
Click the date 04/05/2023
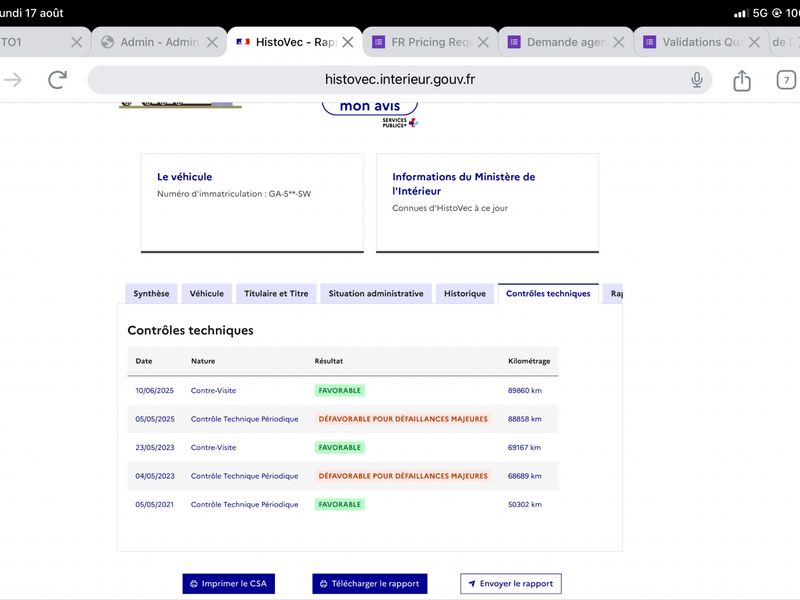(x=155, y=476)
